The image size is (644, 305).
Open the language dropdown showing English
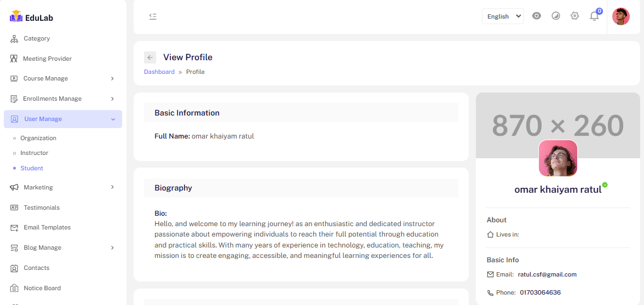pyautogui.click(x=503, y=16)
